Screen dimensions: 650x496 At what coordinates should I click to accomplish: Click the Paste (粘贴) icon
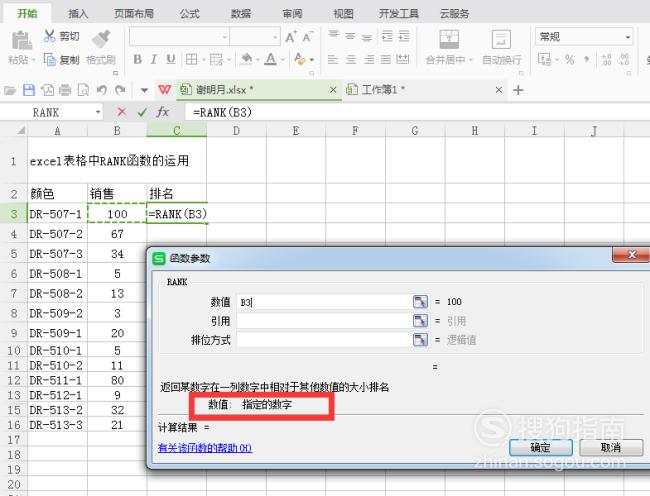pyautogui.click(x=21, y=41)
